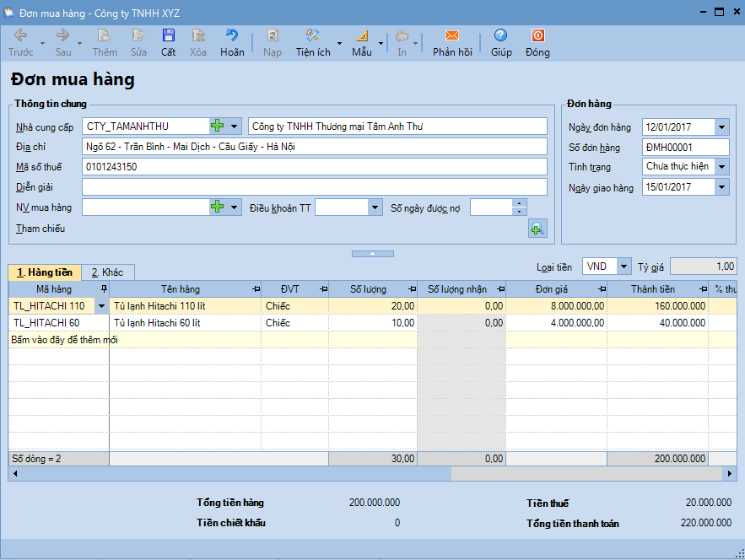Click the Hoãn undo icon

[232, 36]
